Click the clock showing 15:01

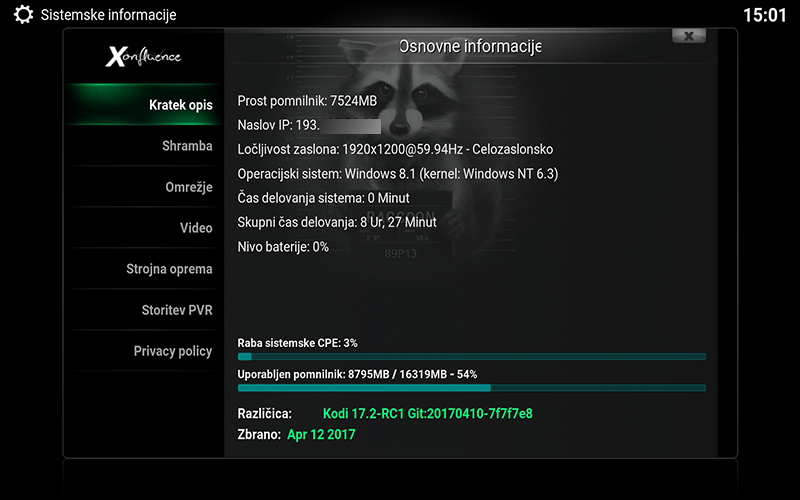click(x=765, y=15)
